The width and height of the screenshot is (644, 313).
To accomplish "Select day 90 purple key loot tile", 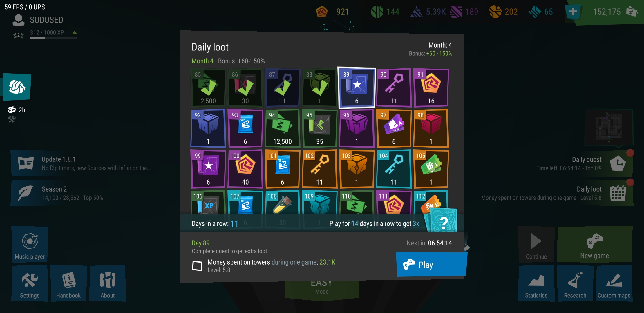I will pyautogui.click(x=394, y=88).
